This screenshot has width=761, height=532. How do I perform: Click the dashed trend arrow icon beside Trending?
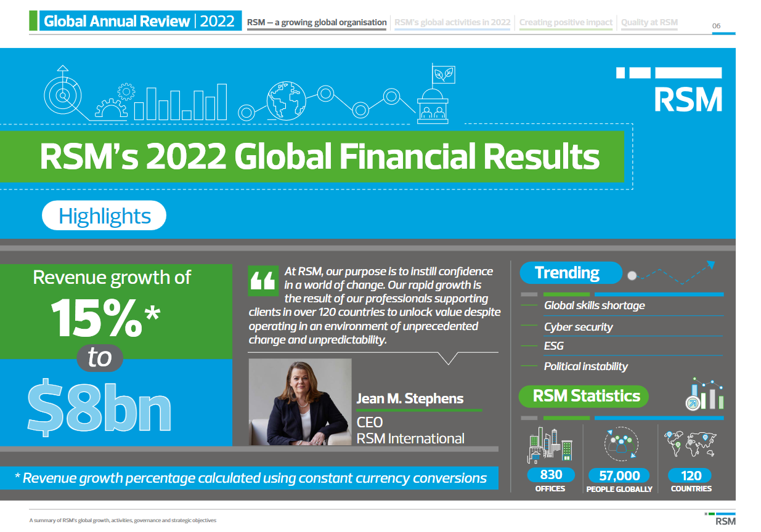[x=671, y=273]
